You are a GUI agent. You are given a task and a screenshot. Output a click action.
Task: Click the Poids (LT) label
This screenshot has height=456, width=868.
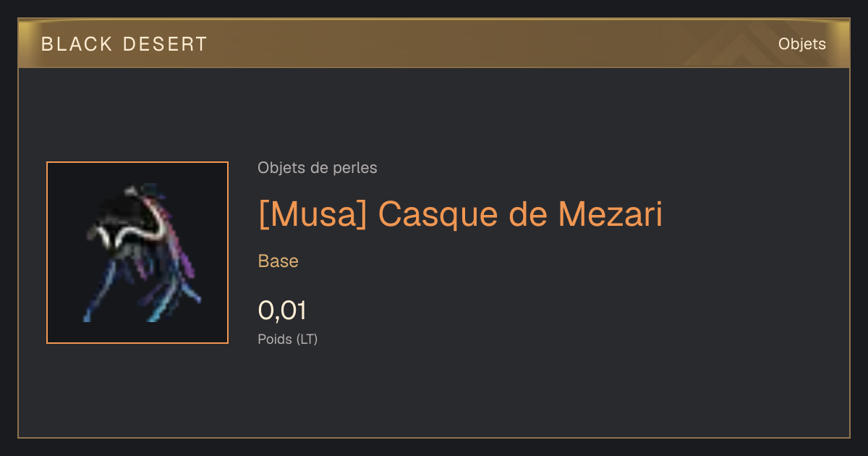288,339
